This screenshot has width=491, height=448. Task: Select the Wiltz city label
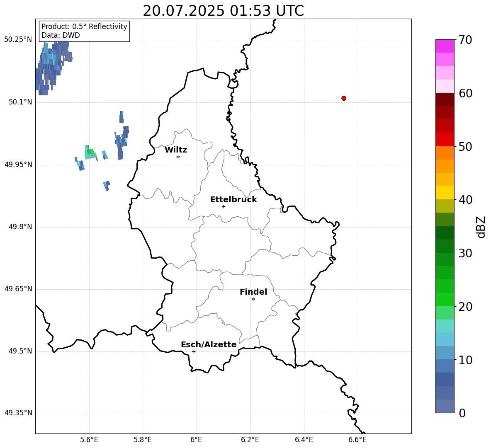pos(176,150)
